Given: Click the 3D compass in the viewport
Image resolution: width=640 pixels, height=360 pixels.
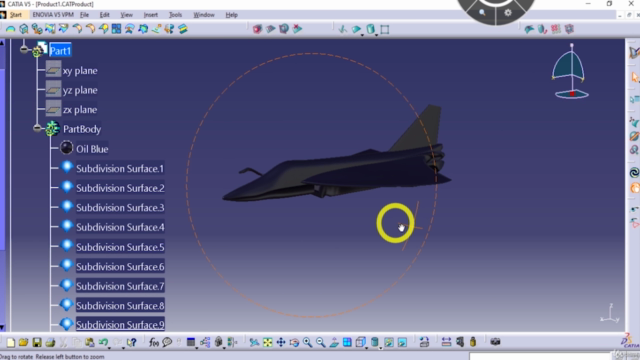Looking at the screenshot, I should pos(571,71).
